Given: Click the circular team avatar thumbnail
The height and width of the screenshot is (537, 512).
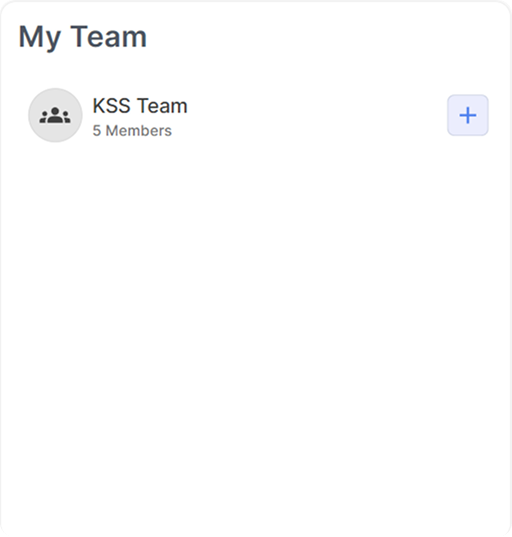Looking at the screenshot, I should coord(55,115).
